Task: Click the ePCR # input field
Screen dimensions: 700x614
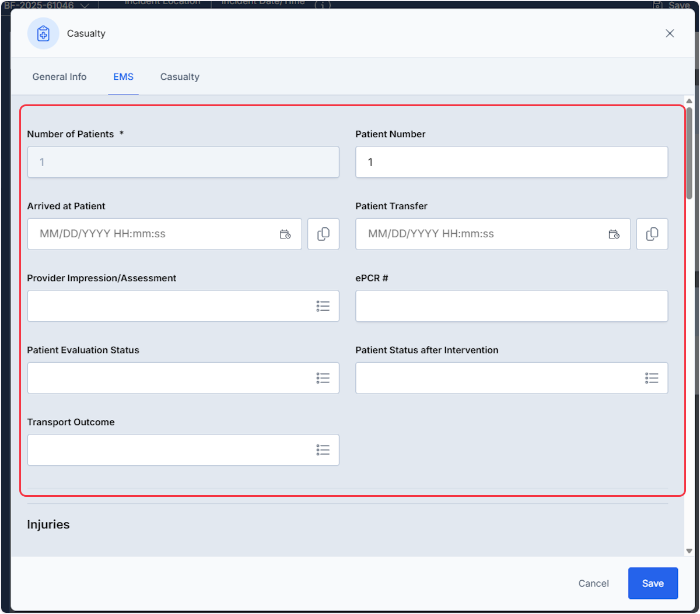Action: pyautogui.click(x=512, y=306)
